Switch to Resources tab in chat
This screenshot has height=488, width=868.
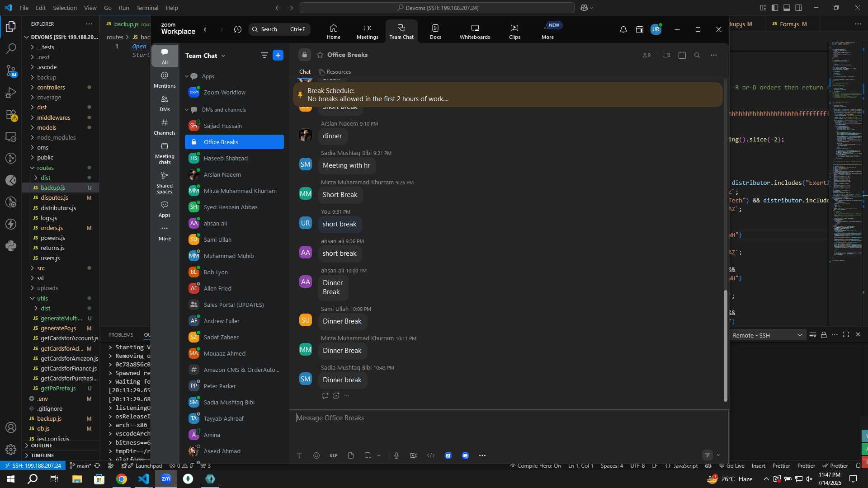coord(335,72)
